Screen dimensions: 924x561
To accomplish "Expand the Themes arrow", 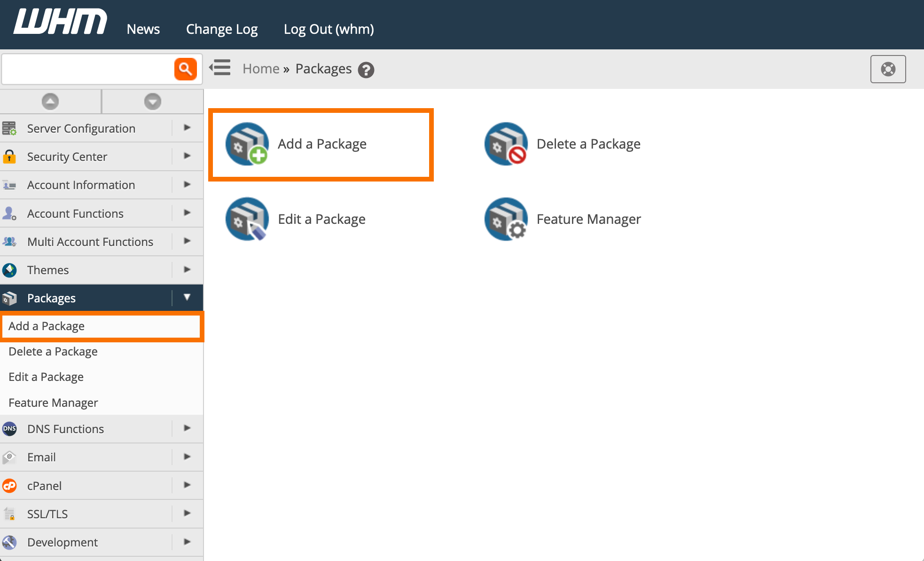I will click(x=187, y=269).
